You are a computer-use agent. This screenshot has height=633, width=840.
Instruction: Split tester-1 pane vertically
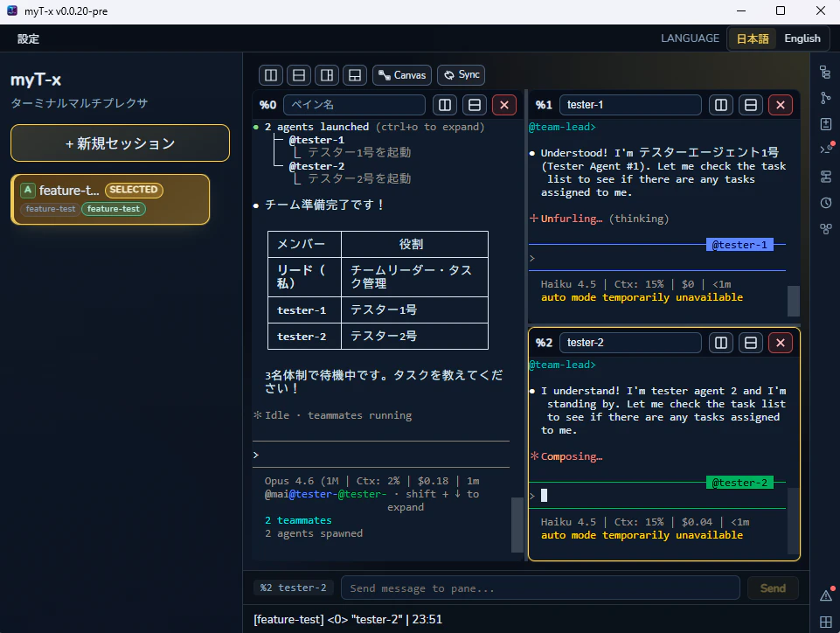721,105
